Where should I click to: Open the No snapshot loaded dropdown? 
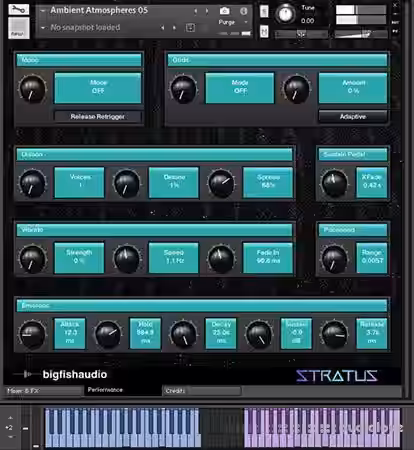[x=43, y=28]
